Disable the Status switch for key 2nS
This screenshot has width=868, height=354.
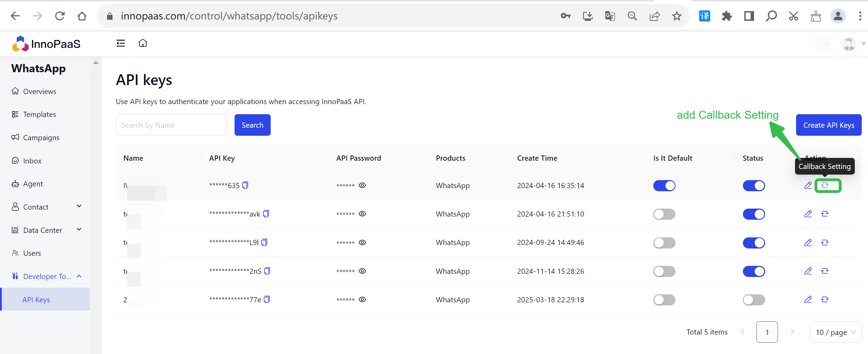pos(754,271)
